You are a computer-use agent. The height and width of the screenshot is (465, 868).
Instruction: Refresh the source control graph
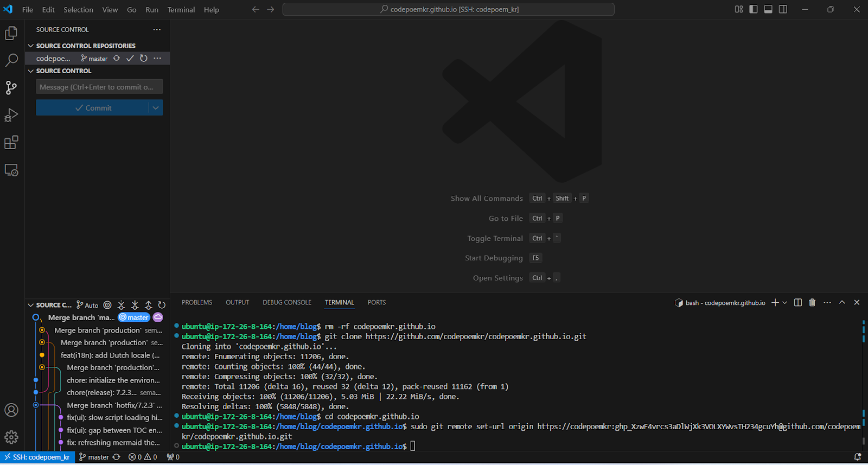click(162, 305)
